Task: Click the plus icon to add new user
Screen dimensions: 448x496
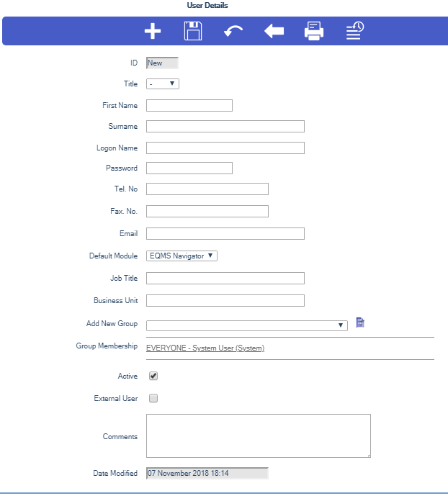Action: pyautogui.click(x=153, y=31)
